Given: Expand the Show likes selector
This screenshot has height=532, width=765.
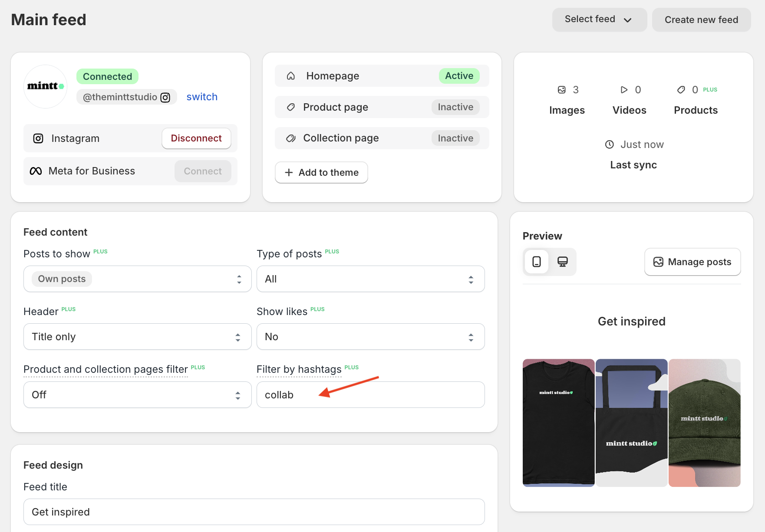Looking at the screenshot, I should (x=370, y=336).
